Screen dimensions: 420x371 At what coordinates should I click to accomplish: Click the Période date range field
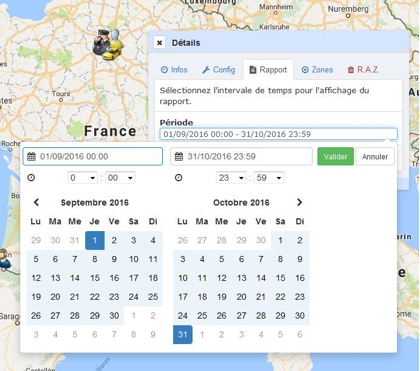[278, 134]
